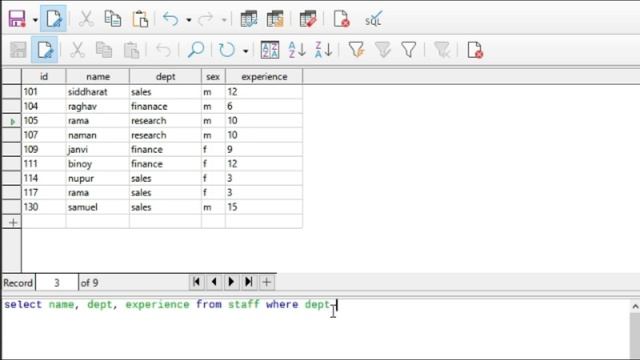640x360 pixels.
Task: Click the Redo arrow in top toolbar
Action: coord(206,19)
